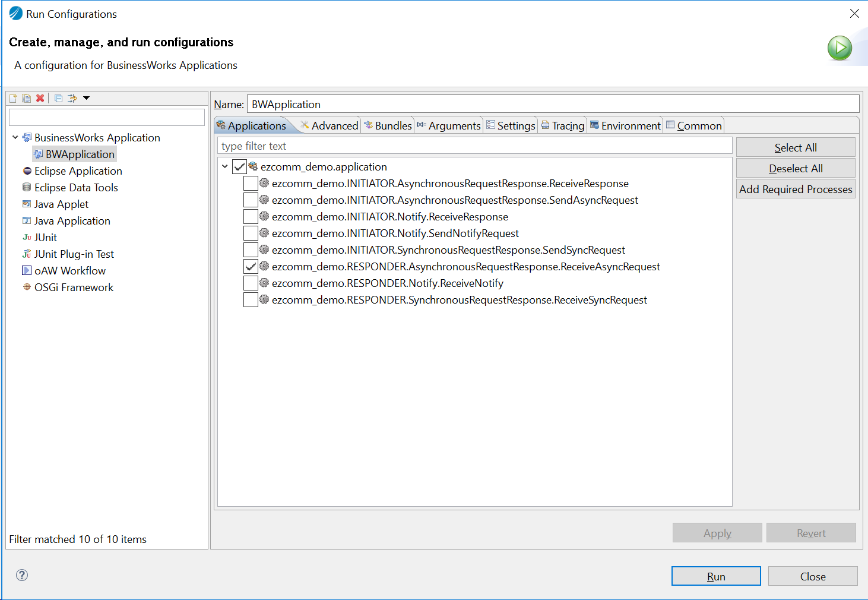The height and width of the screenshot is (600, 868).
Task: Click 'Filter matched 10 of 10 items' text
Action: click(78, 539)
